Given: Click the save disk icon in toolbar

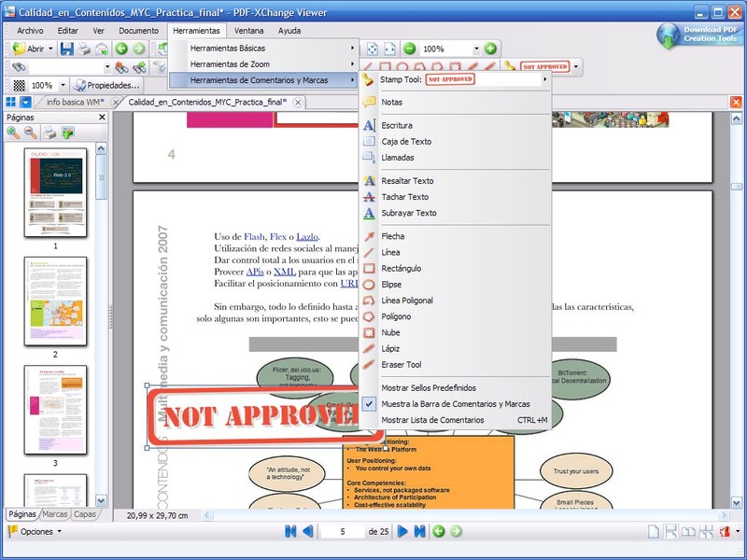Looking at the screenshot, I should coord(66,49).
